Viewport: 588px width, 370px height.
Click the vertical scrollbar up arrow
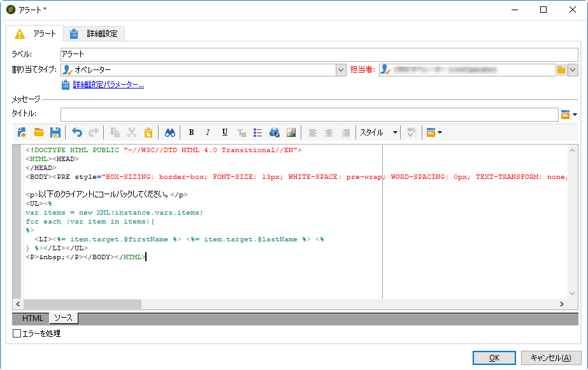[572, 150]
